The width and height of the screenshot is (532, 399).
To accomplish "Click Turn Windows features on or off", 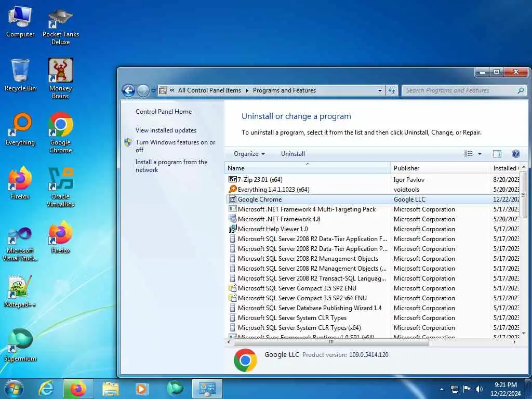I will tap(175, 146).
